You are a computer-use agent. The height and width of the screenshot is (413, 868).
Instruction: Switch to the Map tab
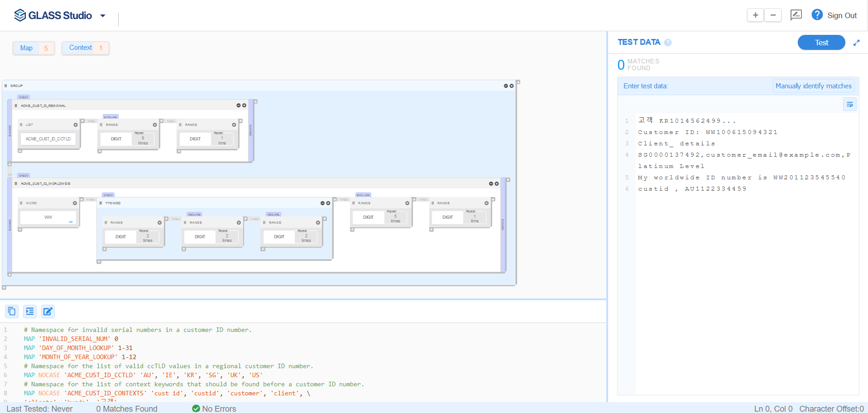(x=34, y=48)
